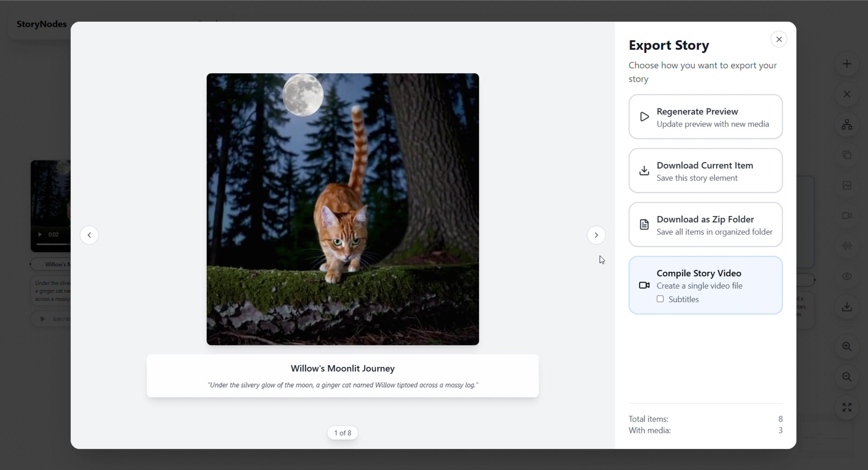The image size is (868, 470).
Task: Go to previous story item arrow
Action: (89, 235)
